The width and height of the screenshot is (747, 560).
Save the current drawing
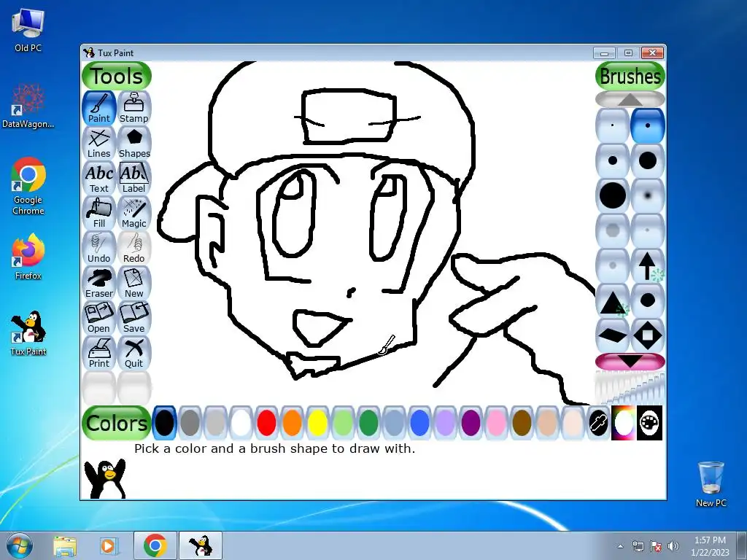(x=134, y=318)
